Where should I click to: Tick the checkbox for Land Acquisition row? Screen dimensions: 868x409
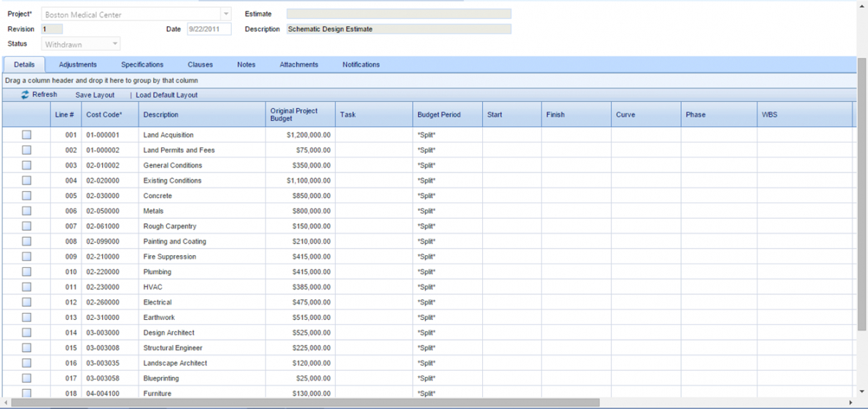click(x=26, y=135)
